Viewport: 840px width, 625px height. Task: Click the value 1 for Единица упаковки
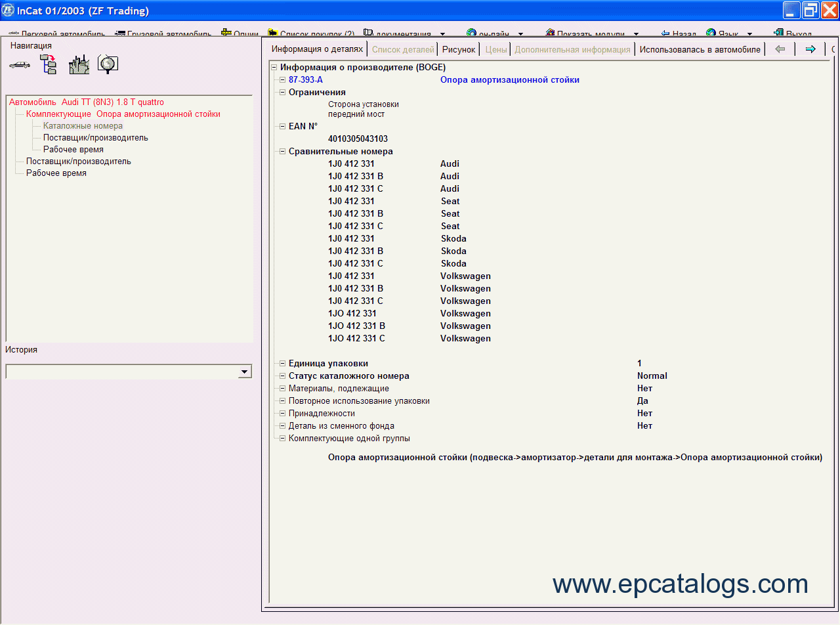[x=639, y=363]
